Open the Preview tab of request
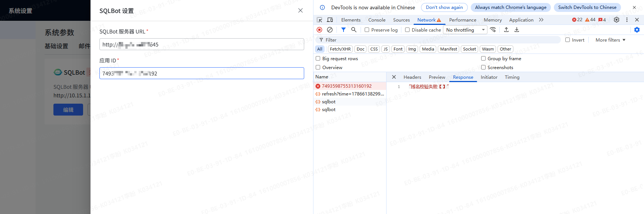644x214 pixels. click(437, 77)
